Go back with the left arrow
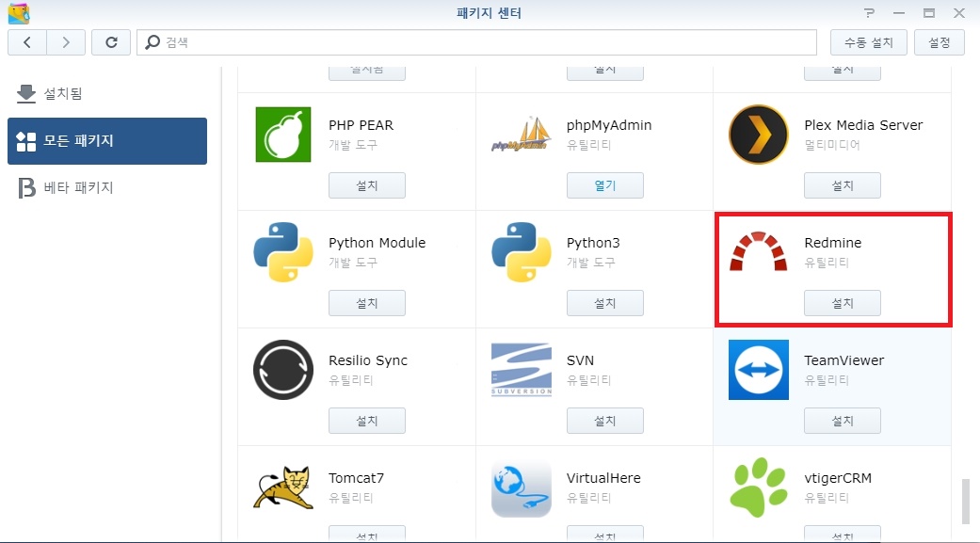Viewport: 980px width, 543px height. pyautogui.click(x=27, y=42)
